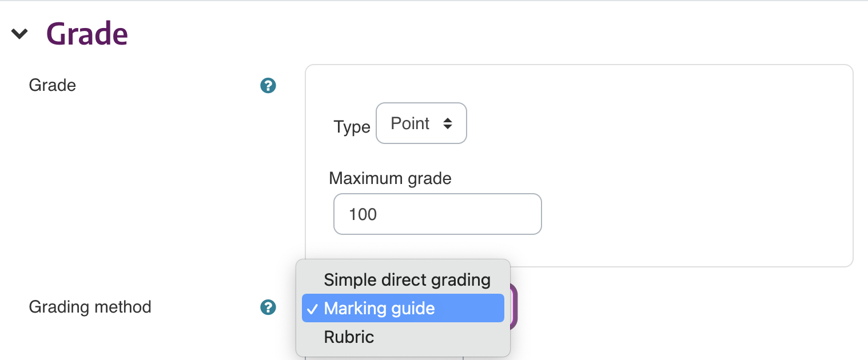Click the Grade section heading

87,33
